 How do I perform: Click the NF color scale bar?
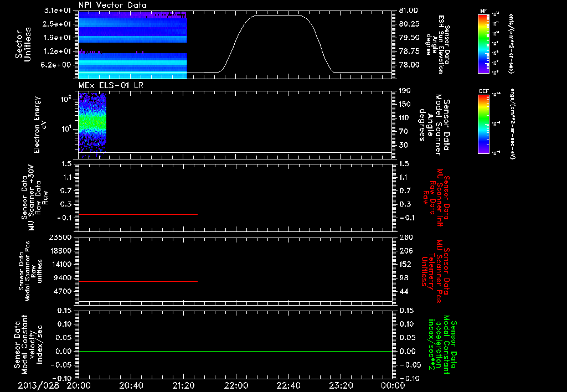(x=484, y=43)
